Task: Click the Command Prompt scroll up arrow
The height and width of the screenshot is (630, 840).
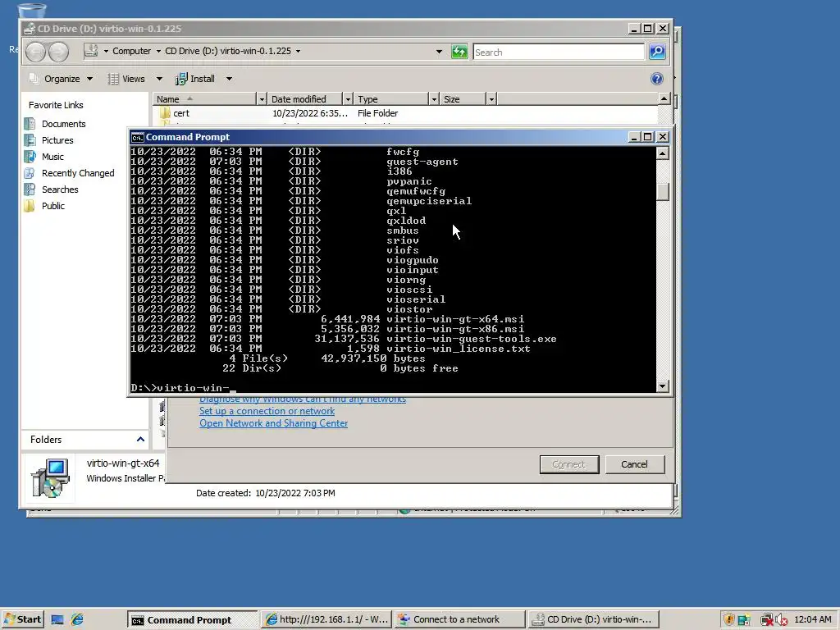Action: (663, 153)
